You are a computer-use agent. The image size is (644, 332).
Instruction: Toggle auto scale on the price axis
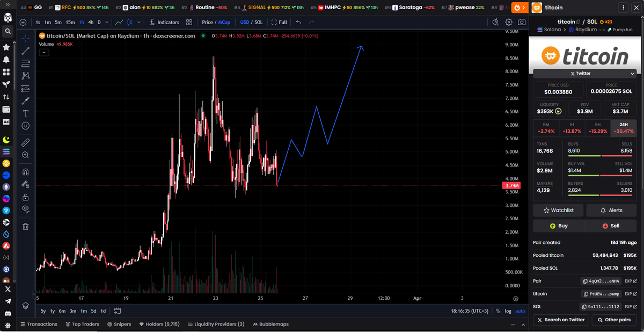[519, 311]
